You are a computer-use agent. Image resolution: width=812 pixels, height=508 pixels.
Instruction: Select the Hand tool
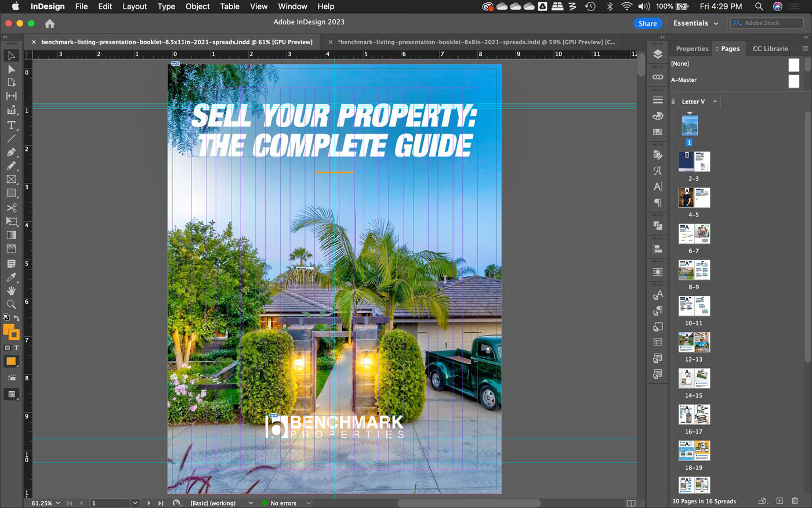pos(11,290)
